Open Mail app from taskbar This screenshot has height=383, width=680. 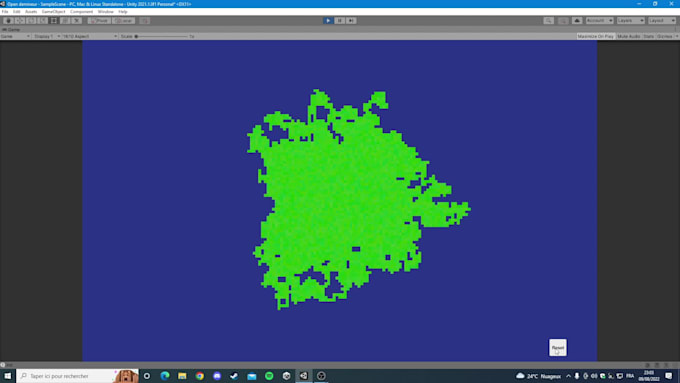(x=252, y=376)
